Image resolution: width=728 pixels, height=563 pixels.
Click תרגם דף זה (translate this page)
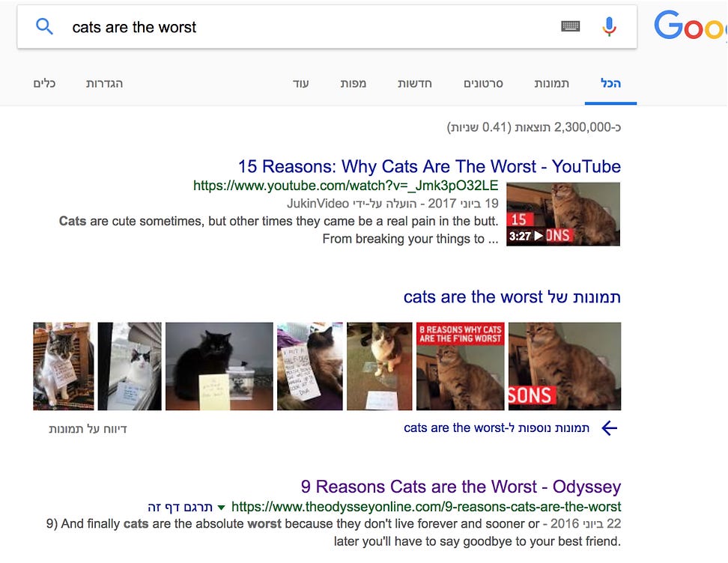tap(181, 507)
